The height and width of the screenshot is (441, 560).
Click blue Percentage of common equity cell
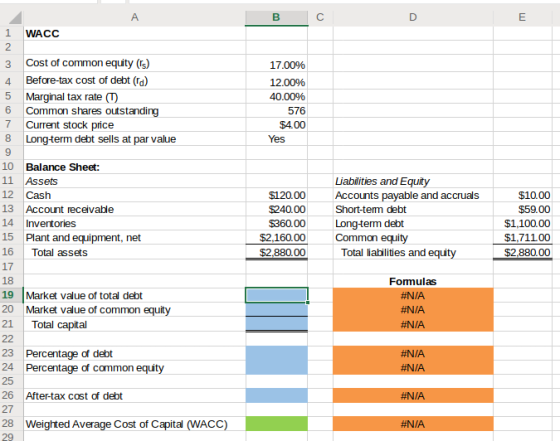pos(276,367)
